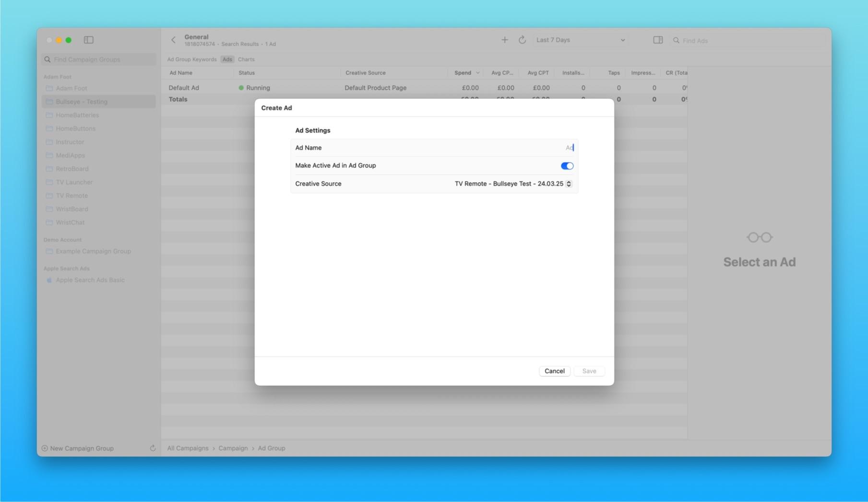
Task: Click the Impress... column header
Action: tap(643, 73)
